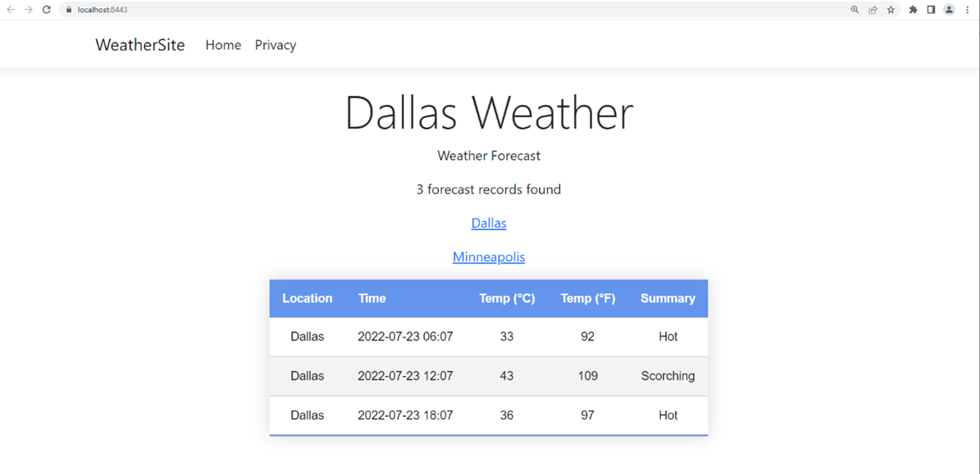The image size is (980, 474).
Task: Open the Dallas forecast link
Action: tap(489, 223)
